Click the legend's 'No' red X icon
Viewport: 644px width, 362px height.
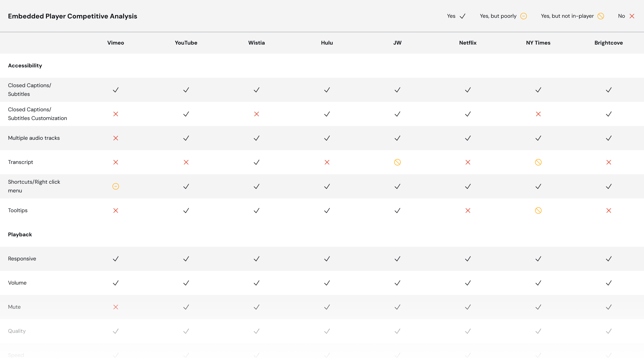[x=632, y=16]
